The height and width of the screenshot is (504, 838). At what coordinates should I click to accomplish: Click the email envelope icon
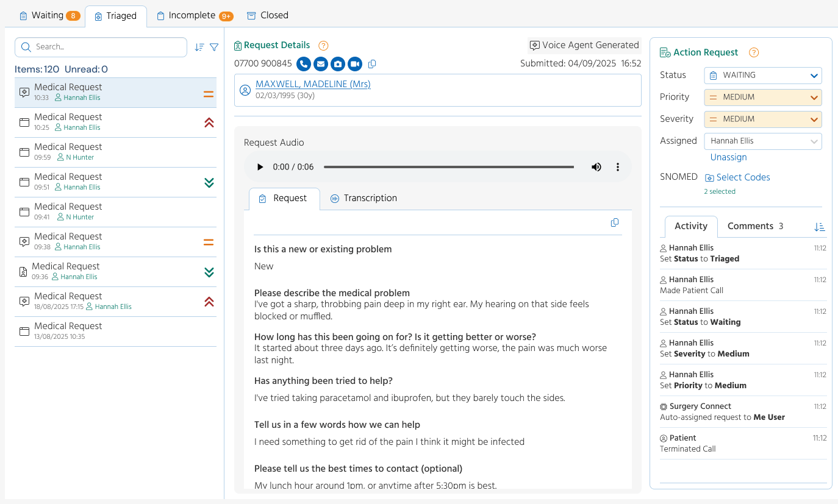(x=320, y=64)
